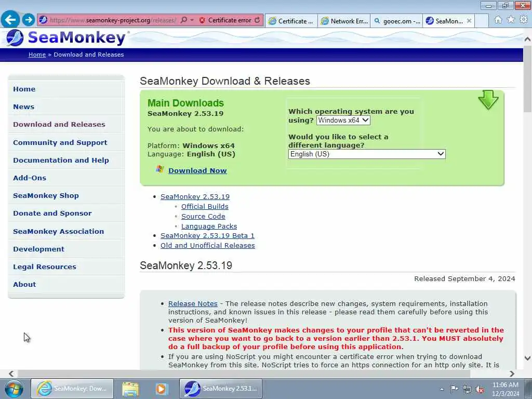The width and height of the screenshot is (532, 399).
Task: Open the Release Notes link
Action: [x=193, y=303]
